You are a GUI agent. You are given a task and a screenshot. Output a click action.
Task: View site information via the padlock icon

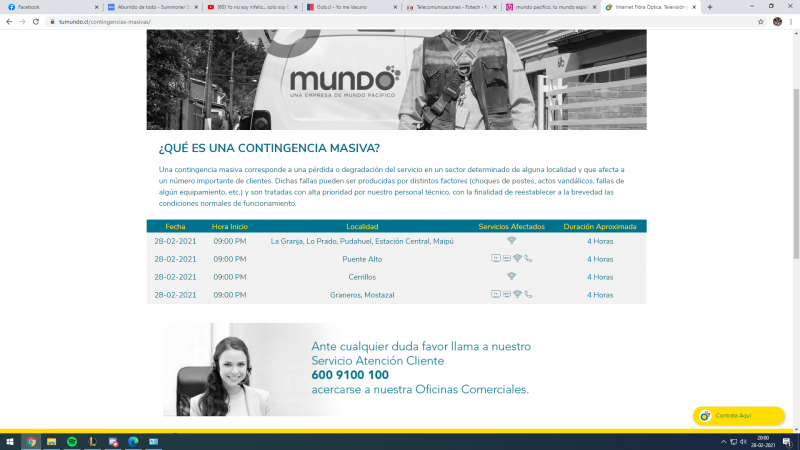coord(52,22)
